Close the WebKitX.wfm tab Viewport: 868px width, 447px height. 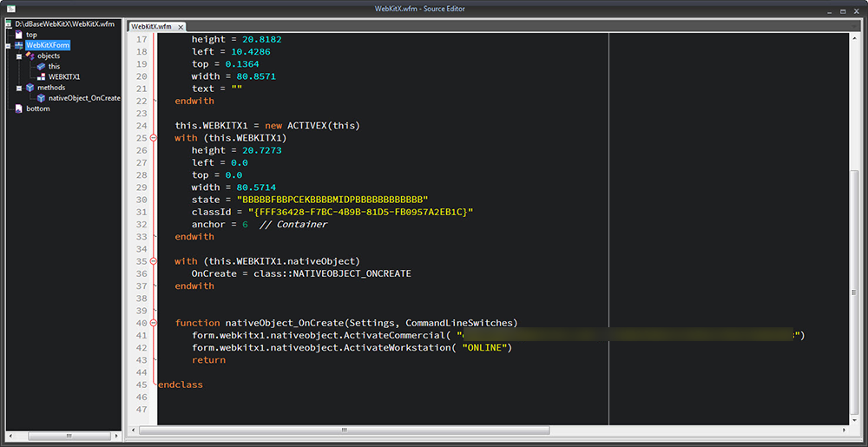coord(181,27)
